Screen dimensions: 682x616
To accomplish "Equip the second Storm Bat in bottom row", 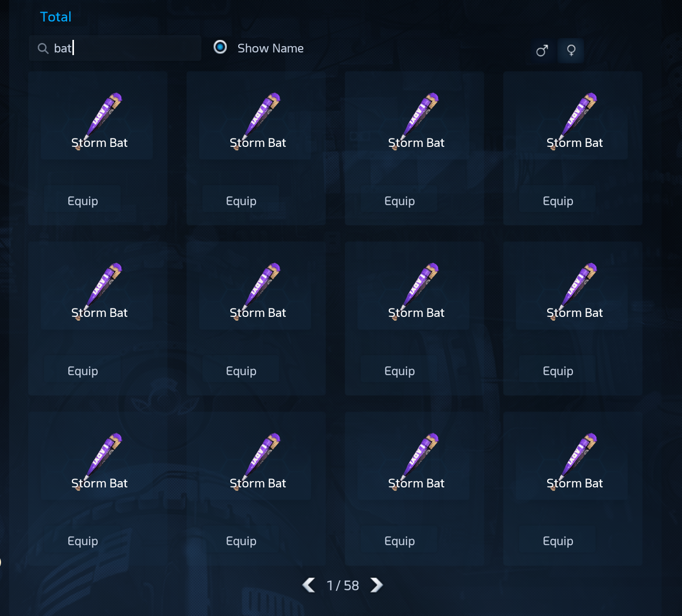I will 241,541.
